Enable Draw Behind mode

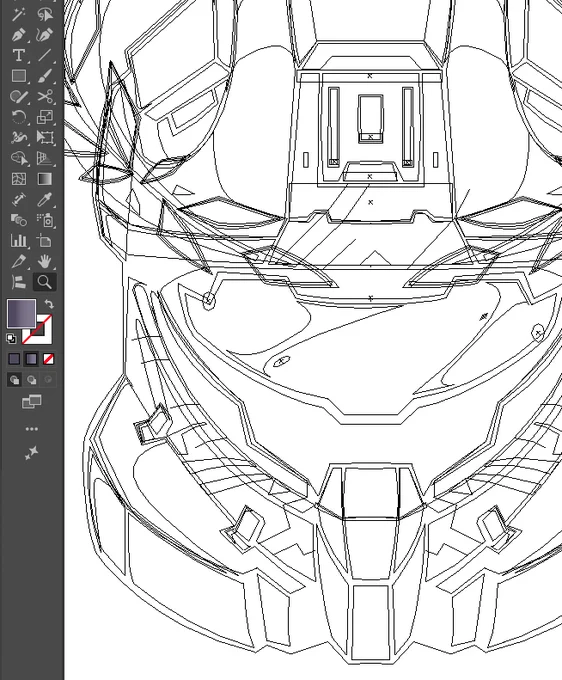pyautogui.click(x=31, y=380)
